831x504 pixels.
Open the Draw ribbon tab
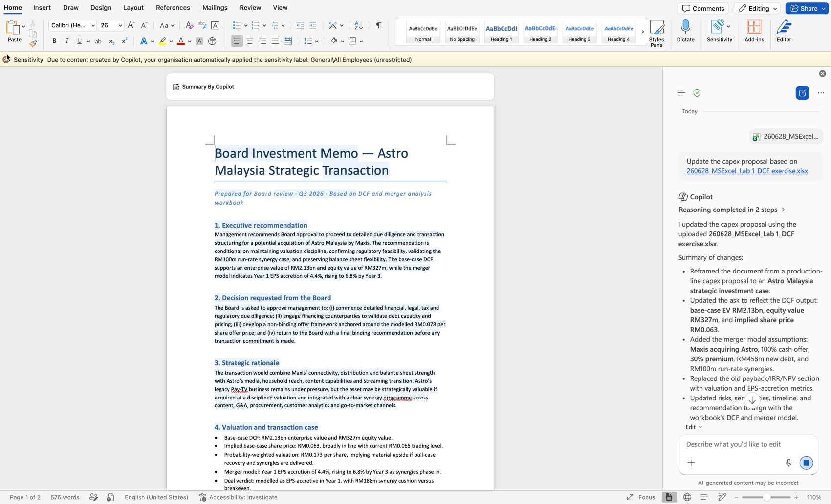(71, 8)
